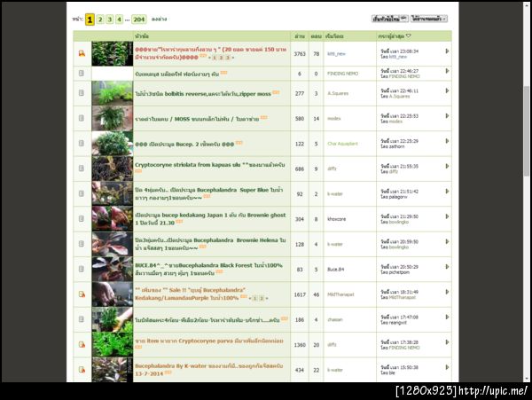Go to last post of the bolbitis reverse topic
The image size is (532, 400).
coord(447,90)
